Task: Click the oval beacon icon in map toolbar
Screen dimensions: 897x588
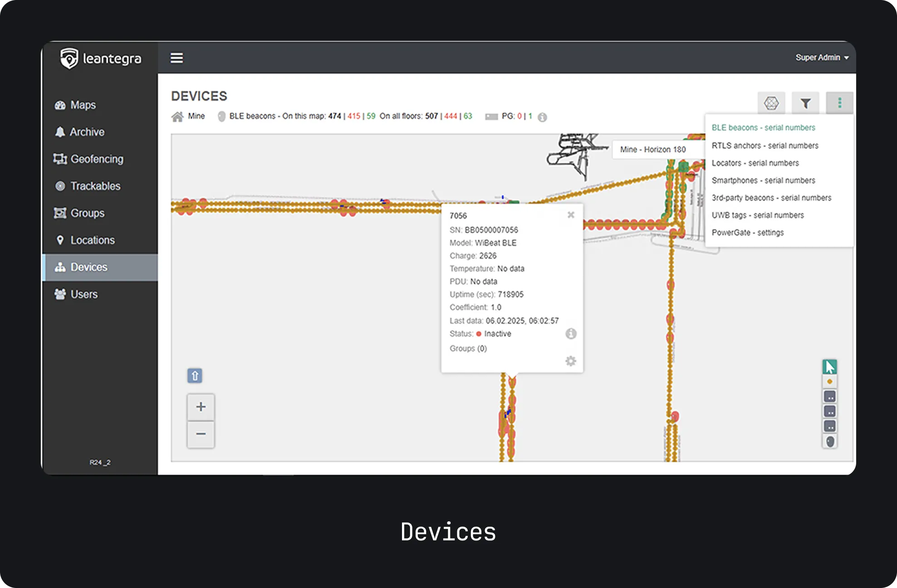Action: 830,441
